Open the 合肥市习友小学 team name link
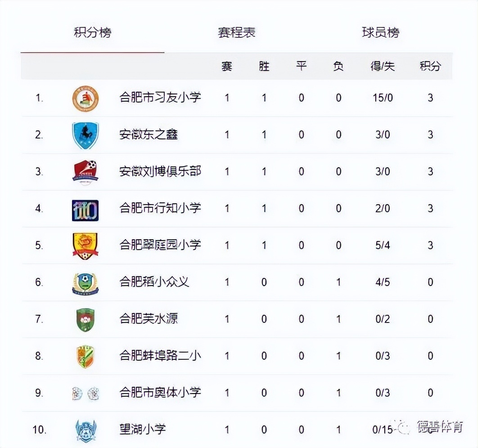 (160, 98)
